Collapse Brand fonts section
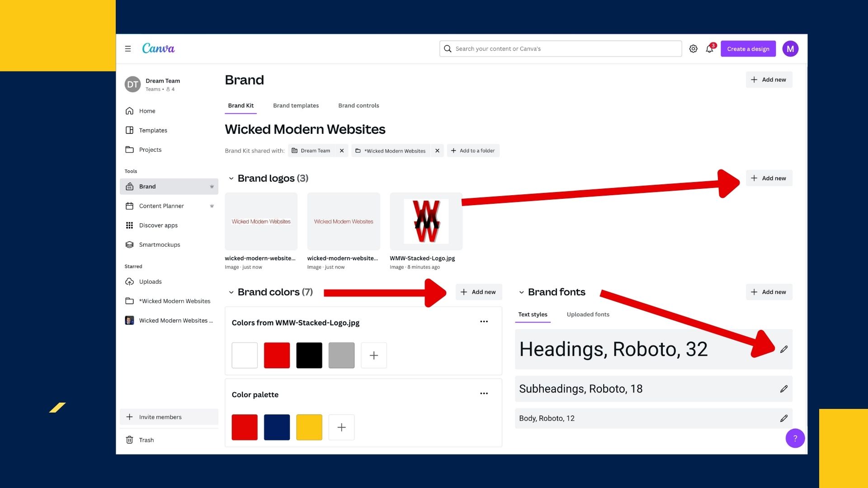This screenshot has height=488, width=868. [521, 292]
